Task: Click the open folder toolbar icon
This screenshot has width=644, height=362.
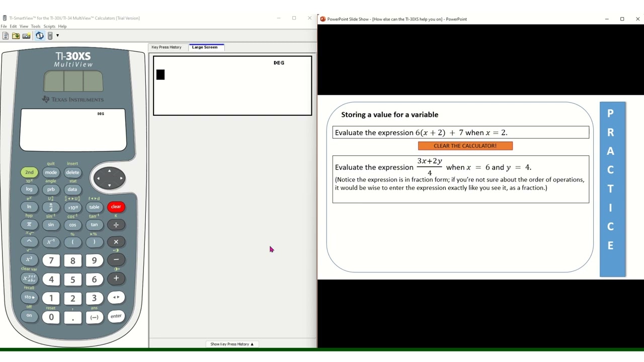Action: [x=16, y=36]
